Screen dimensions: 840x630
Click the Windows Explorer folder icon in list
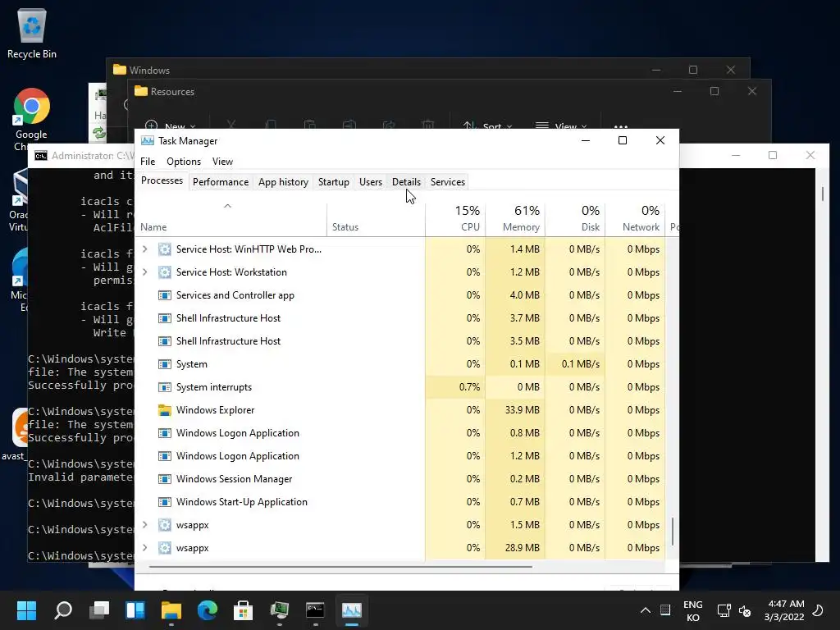[x=165, y=410]
